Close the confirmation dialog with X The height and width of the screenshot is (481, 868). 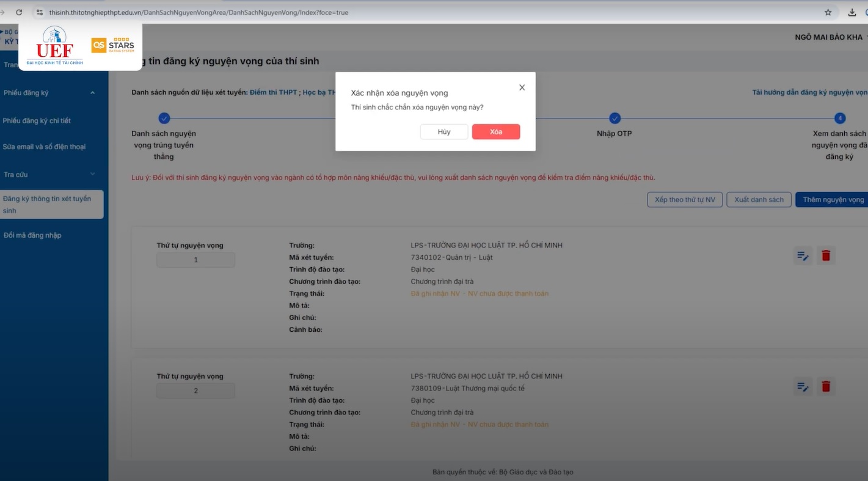522,87
